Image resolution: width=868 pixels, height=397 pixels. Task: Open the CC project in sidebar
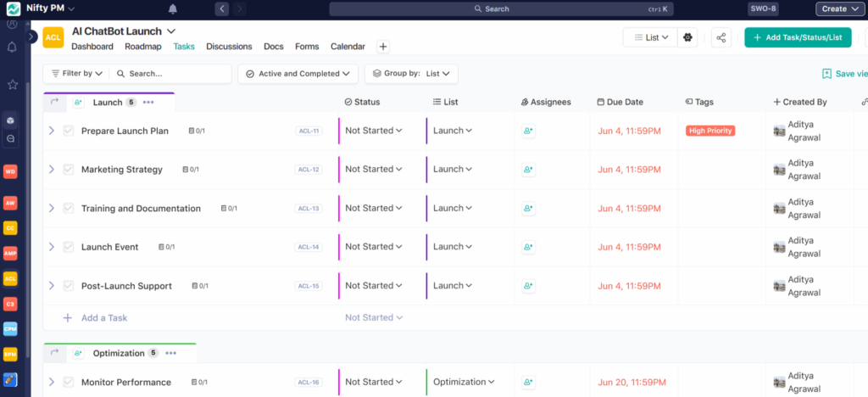point(10,228)
